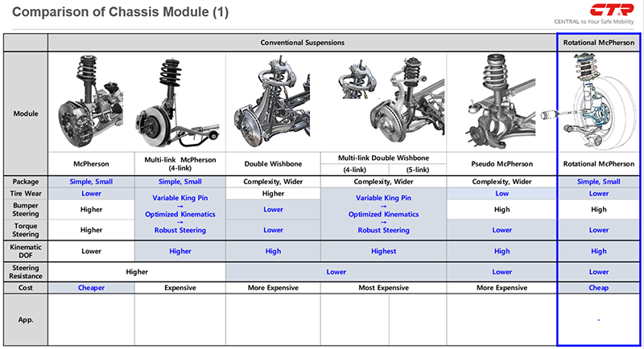This screenshot has height=349, width=644.
Task: Click the App. row label
Action: [x=25, y=319]
